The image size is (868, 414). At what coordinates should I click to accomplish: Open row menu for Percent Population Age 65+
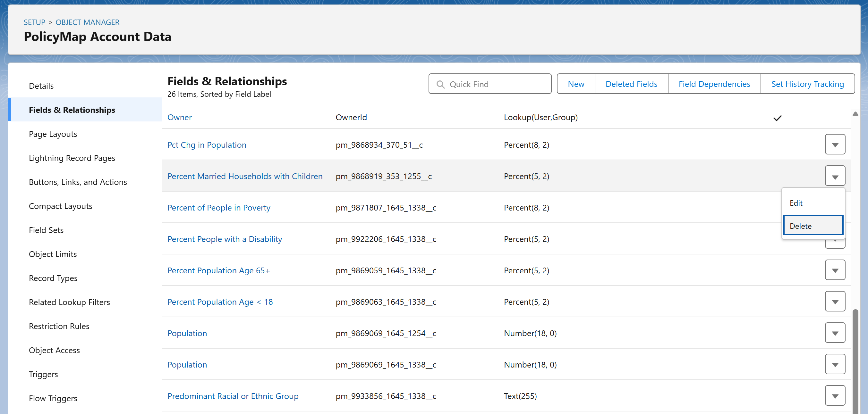click(835, 270)
